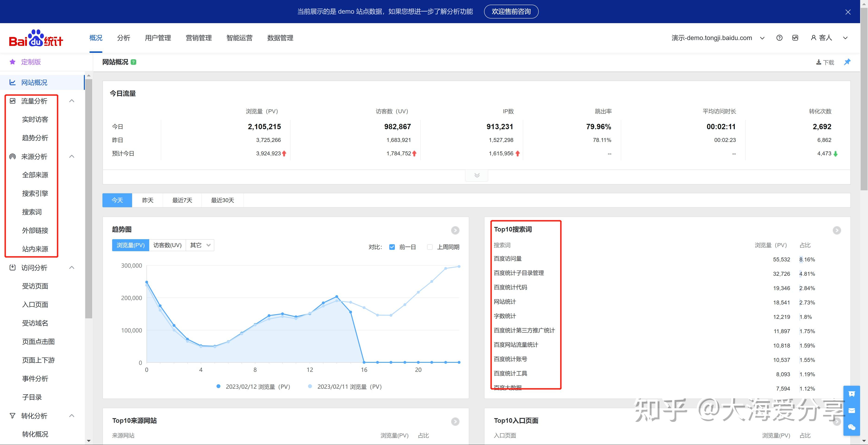Screen dimensions: 868x445
Task: Open 搜索词 in the sidebar
Action: point(32,212)
